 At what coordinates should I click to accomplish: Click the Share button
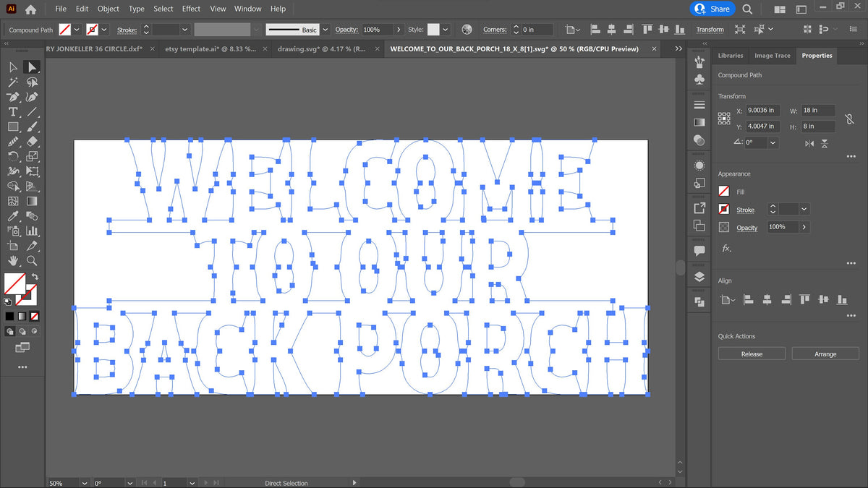712,9
